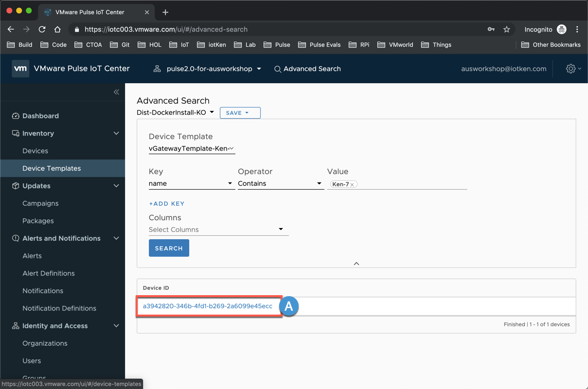Open the SAVE dropdown button
The width and height of the screenshot is (588, 389).
240,113
